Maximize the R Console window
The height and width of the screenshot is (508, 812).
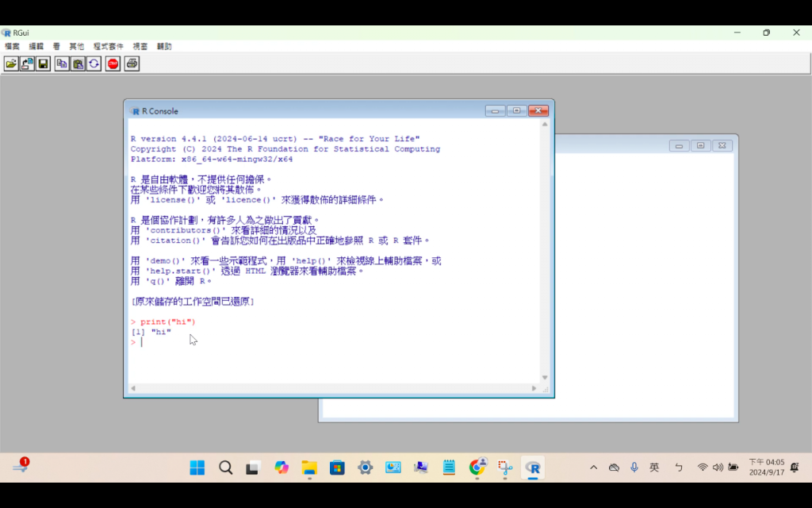click(516, 111)
